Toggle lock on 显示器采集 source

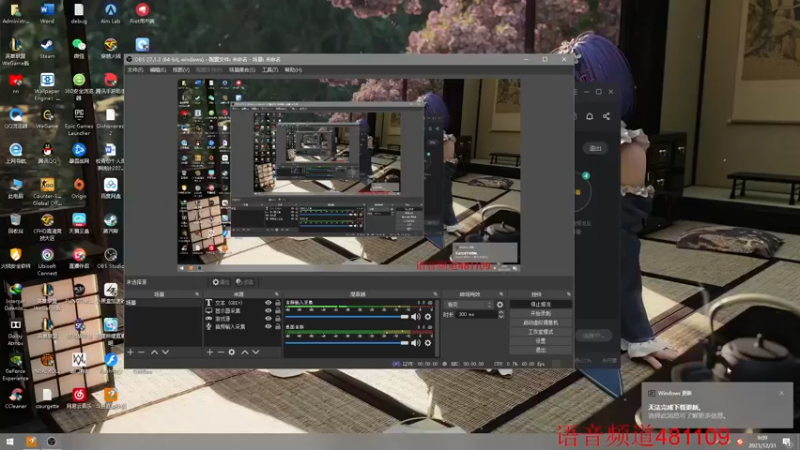coord(278,310)
